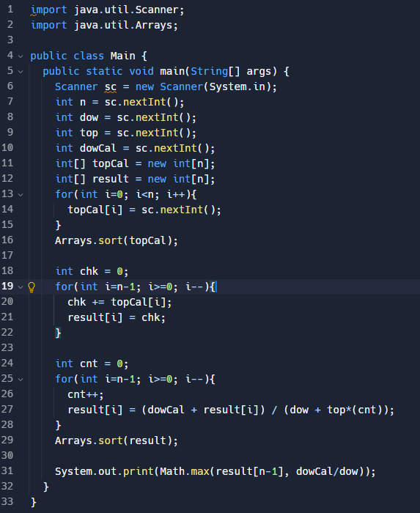Collapse the for loop fold arrow at line 13
The width and height of the screenshot is (420, 513).
tap(21, 195)
